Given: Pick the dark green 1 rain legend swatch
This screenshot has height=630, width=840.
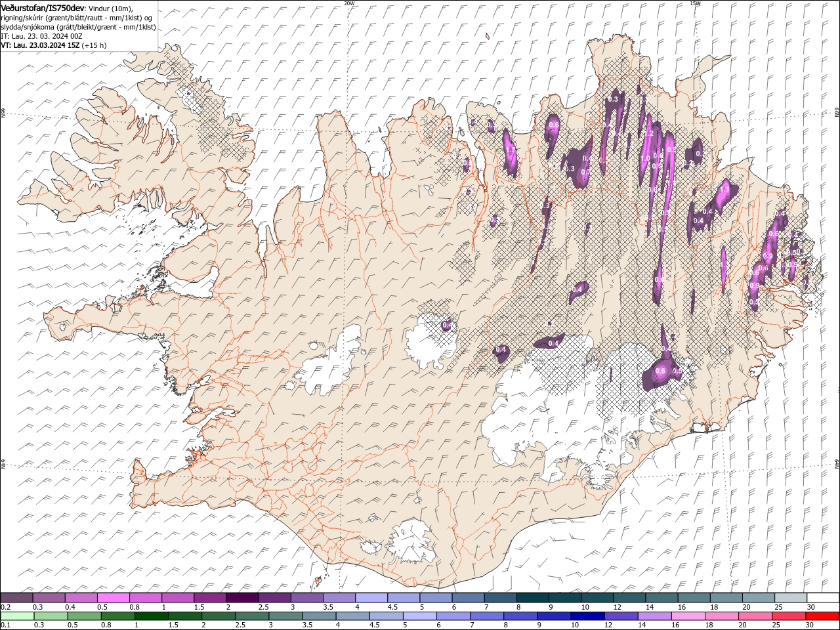Looking at the screenshot, I should (151, 616).
